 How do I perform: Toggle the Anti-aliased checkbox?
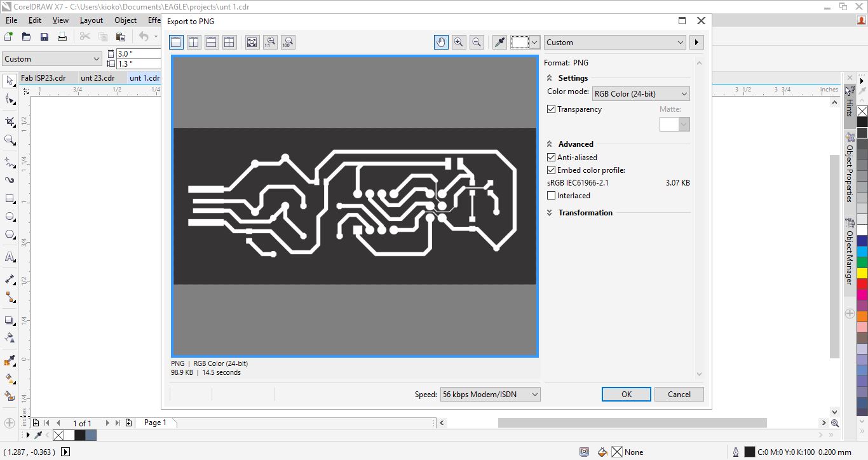552,158
